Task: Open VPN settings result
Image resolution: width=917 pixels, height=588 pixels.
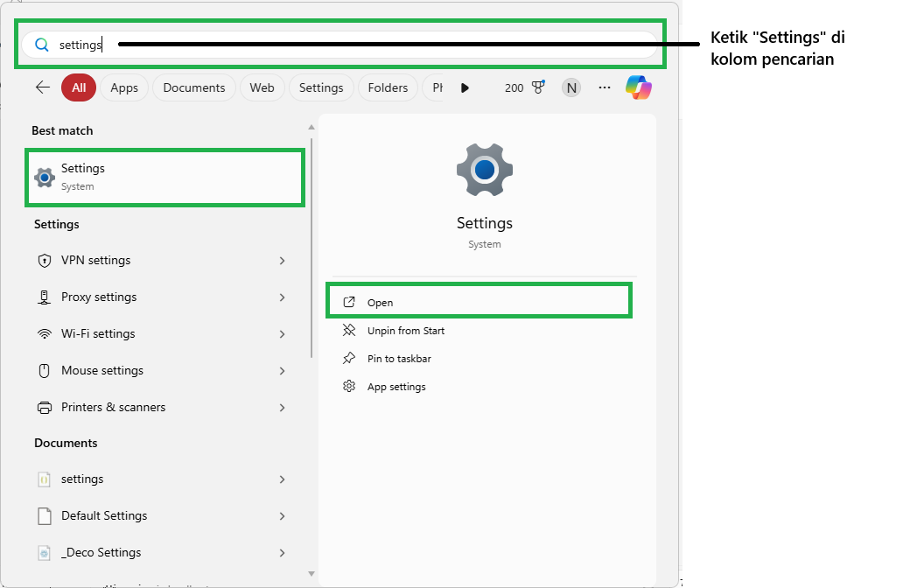Action: pos(163,261)
